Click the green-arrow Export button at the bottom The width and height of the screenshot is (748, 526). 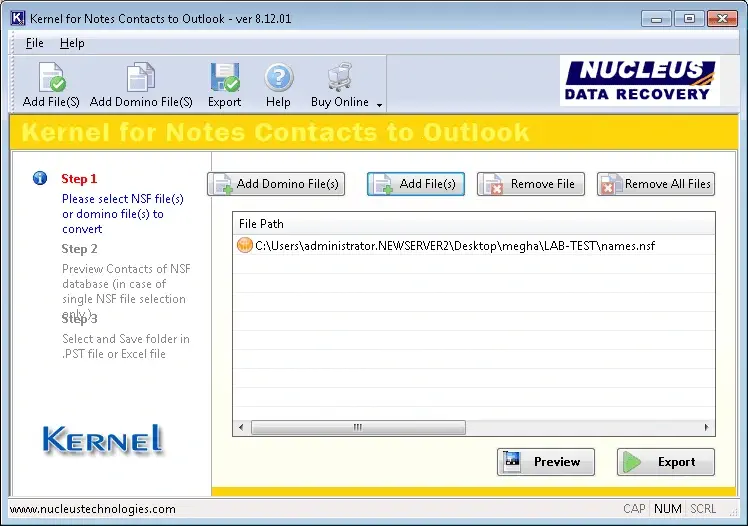(x=665, y=462)
